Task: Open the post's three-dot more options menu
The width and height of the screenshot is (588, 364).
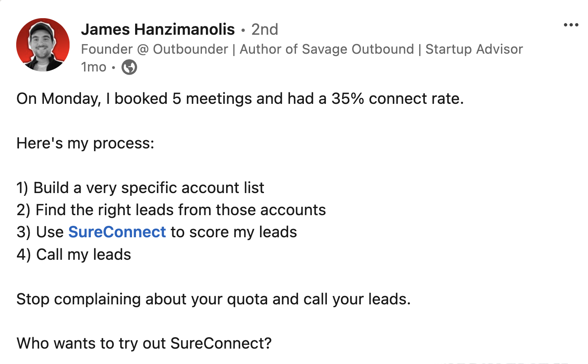Action: click(x=571, y=25)
